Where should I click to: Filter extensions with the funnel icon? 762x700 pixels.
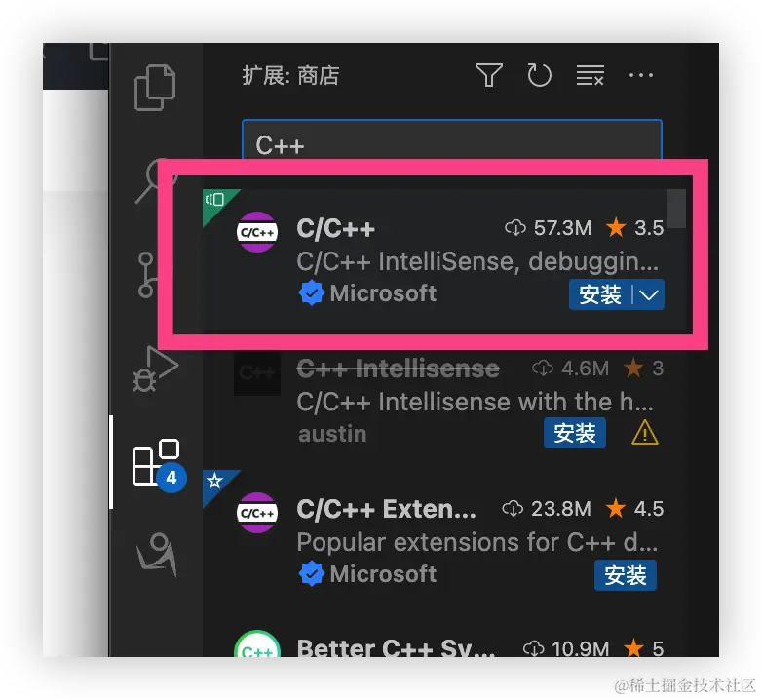pos(488,75)
